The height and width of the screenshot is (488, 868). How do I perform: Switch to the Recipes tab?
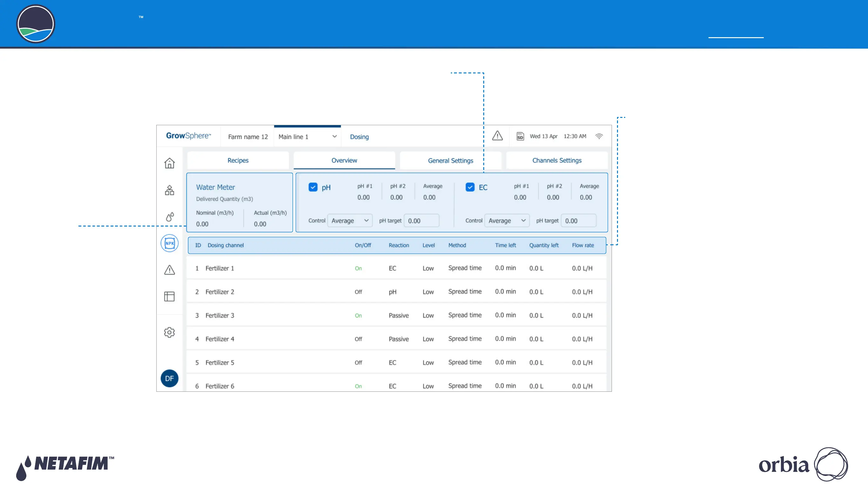[238, 160]
